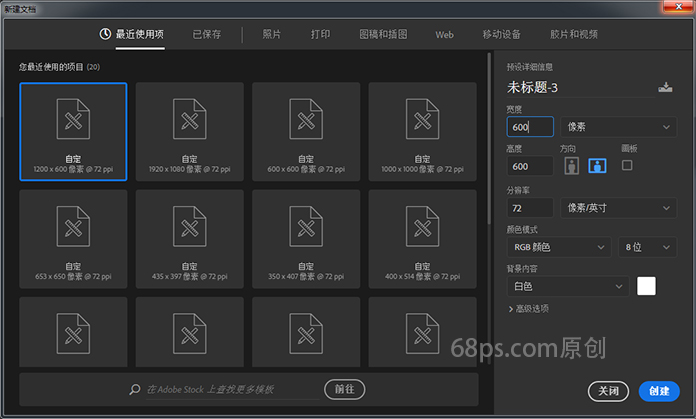Click the 关闭 button

point(609,391)
